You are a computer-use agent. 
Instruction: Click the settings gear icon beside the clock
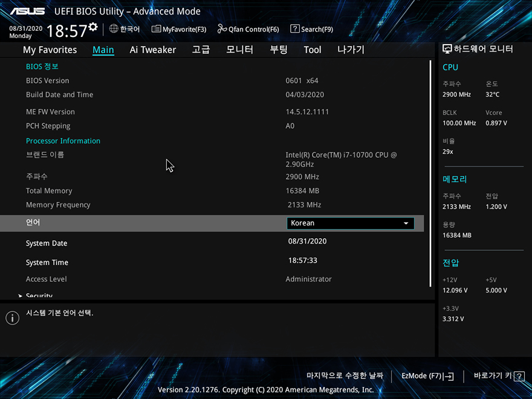pyautogui.click(x=93, y=27)
